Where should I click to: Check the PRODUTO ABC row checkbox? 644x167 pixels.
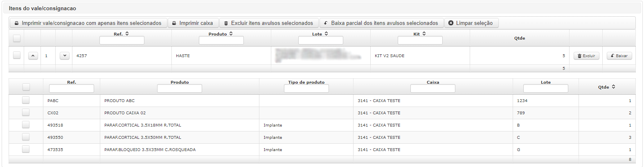[x=26, y=100]
